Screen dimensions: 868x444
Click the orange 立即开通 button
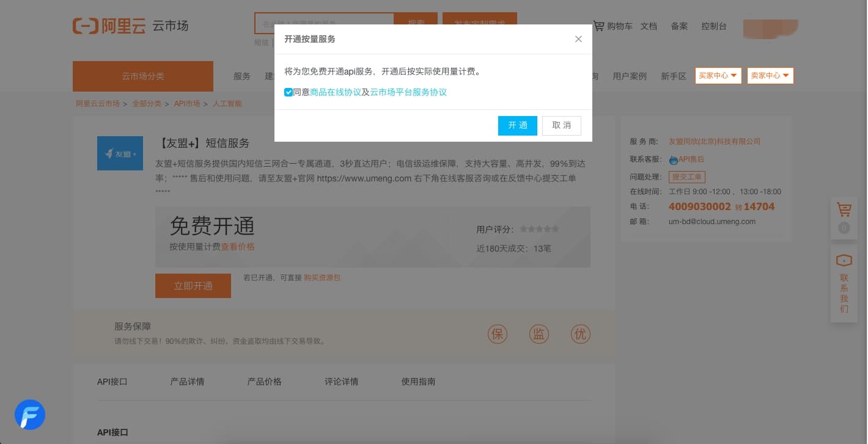point(193,286)
